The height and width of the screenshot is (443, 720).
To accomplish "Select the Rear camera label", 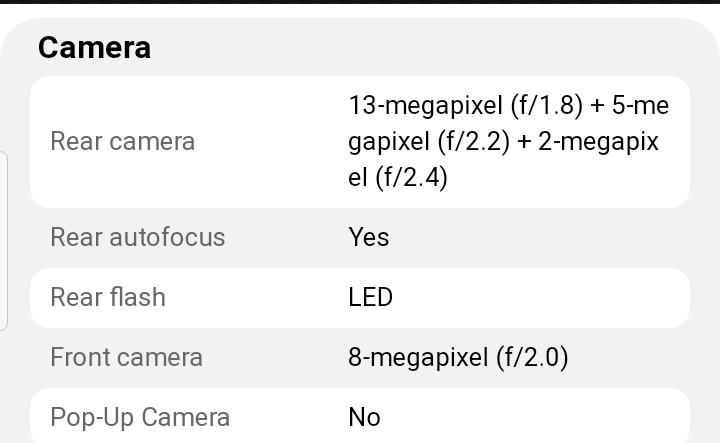I will tap(122, 141).
